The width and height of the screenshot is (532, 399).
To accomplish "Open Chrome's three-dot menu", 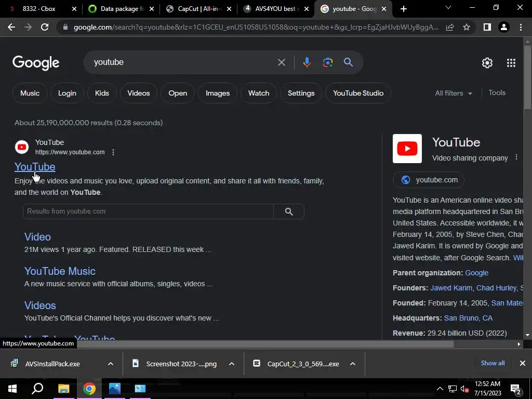I will point(521,27).
